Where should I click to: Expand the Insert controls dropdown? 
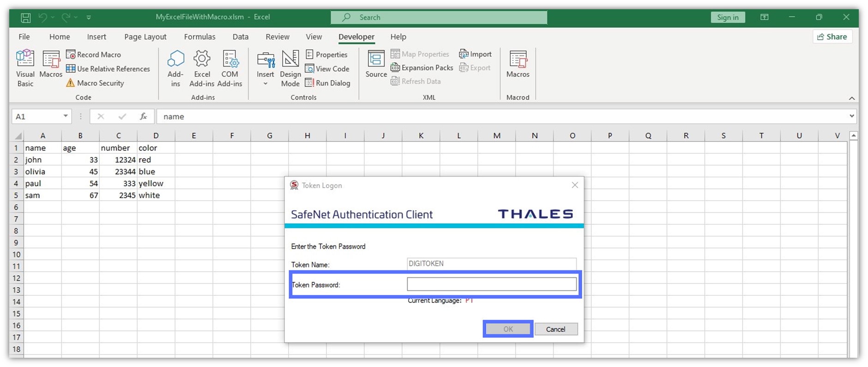click(265, 84)
